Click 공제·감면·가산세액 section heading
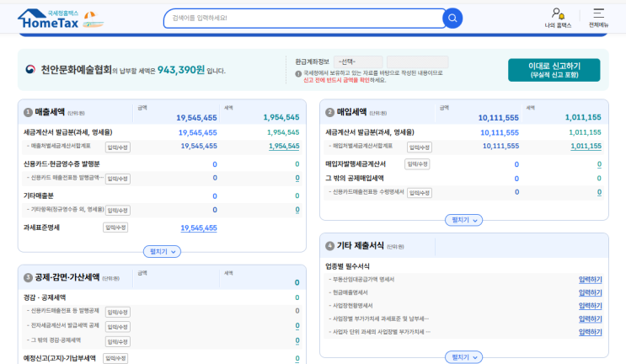The image size is (626, 364). [x=67, y=277]
